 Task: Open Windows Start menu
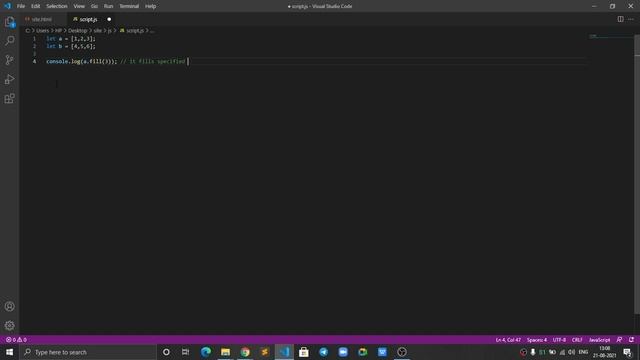coord(9,352)
